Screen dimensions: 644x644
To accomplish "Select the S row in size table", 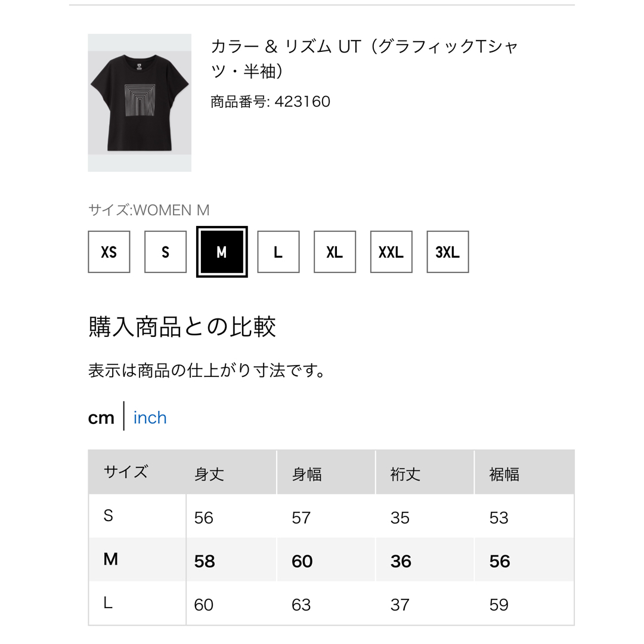I will [331, 516].
